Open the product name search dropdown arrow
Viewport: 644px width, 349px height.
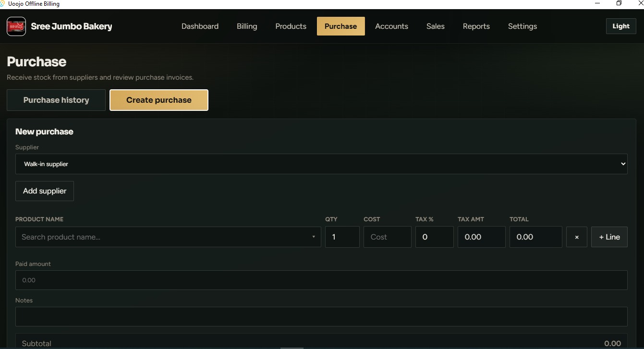(x=314, y=237)
